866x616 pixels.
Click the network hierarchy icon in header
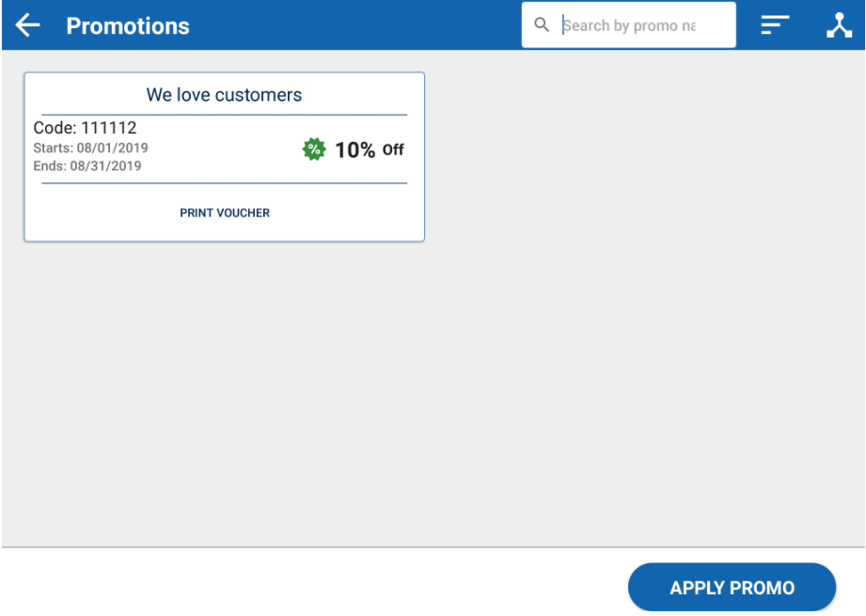tap(839, 25)
